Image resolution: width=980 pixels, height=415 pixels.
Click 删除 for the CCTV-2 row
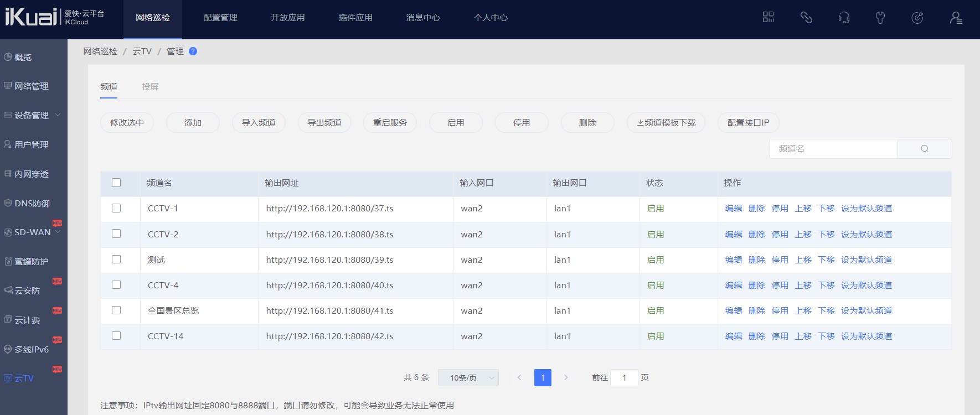coord(757,234)
